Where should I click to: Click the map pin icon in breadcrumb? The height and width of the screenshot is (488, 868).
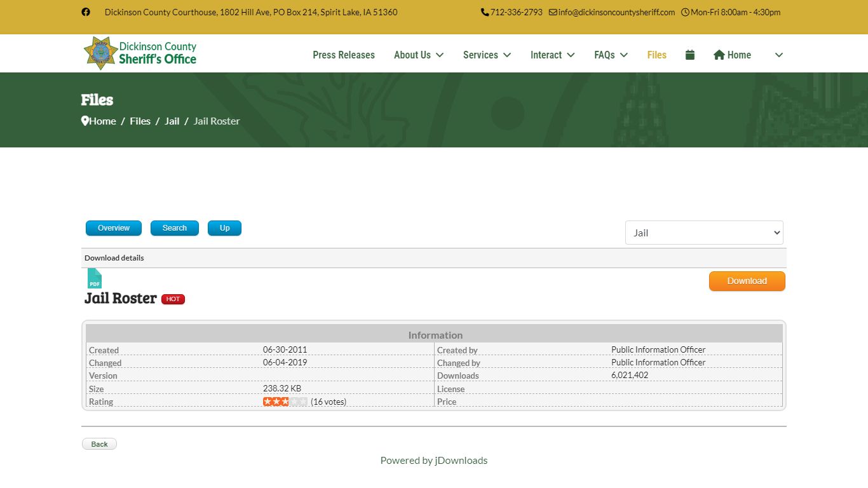[85, 121]
